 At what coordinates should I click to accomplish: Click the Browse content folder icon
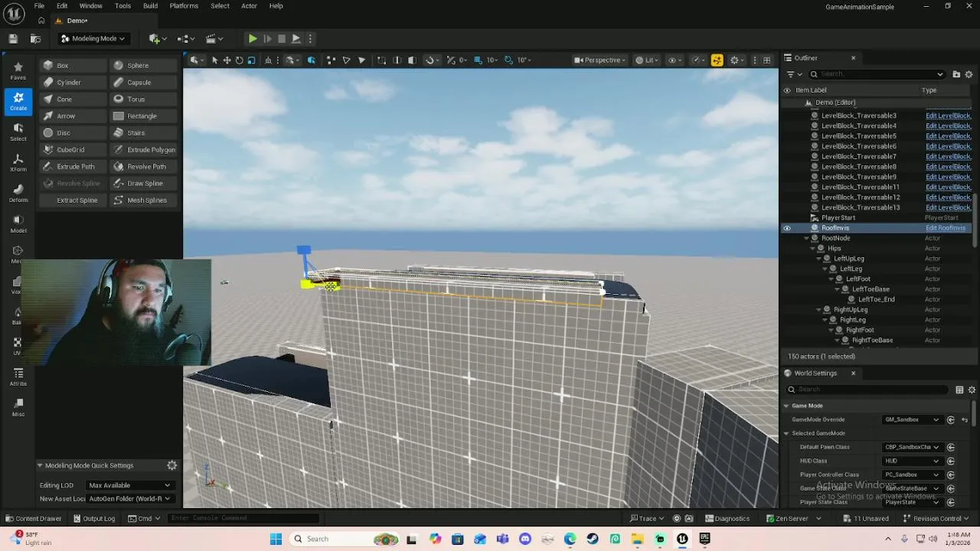point(35,38)
